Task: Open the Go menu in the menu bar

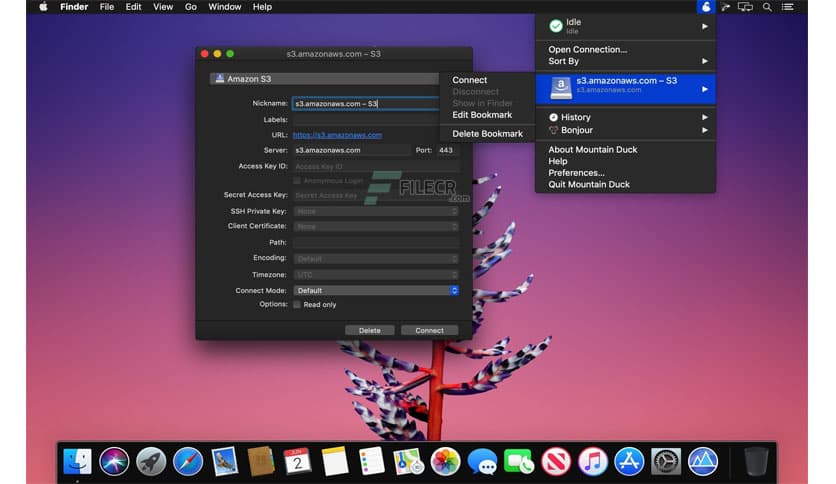Action: [190, 7]
